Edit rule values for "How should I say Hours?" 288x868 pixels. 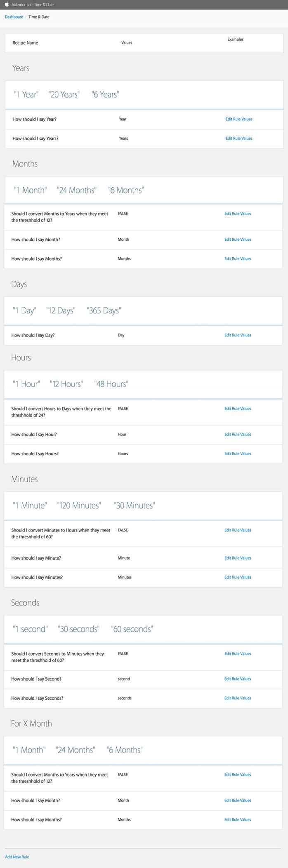(238, 454)
